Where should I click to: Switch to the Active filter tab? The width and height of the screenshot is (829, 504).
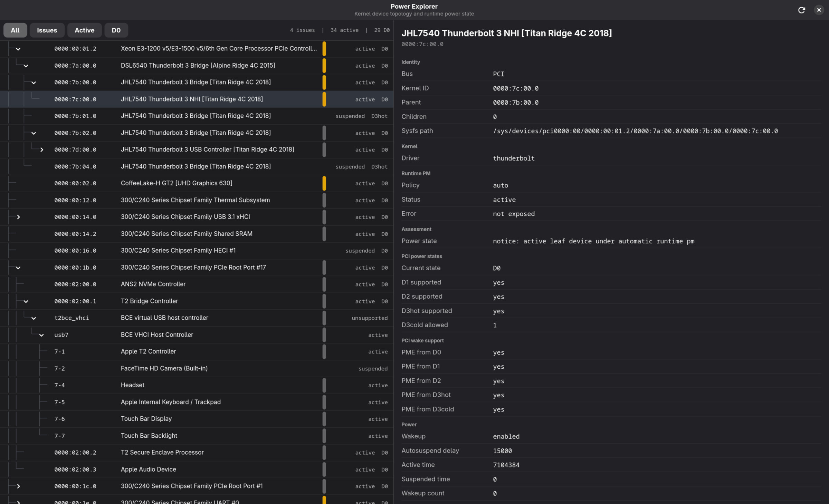click(85, 30)
